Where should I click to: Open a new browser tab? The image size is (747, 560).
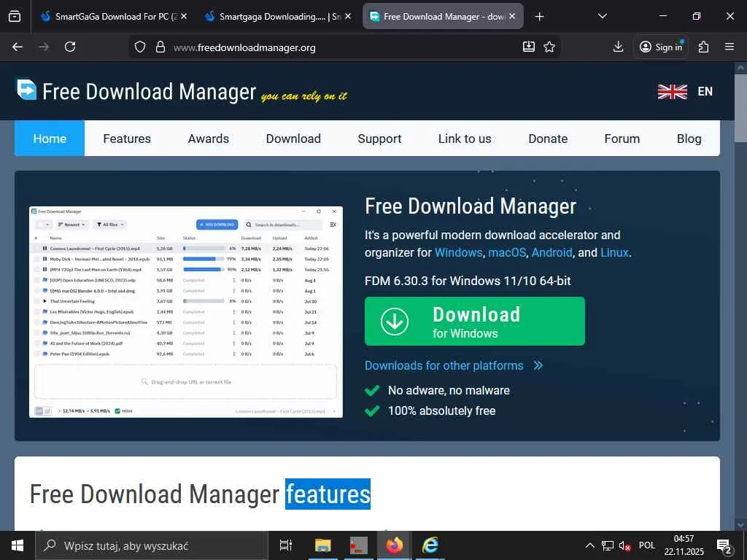539,17
